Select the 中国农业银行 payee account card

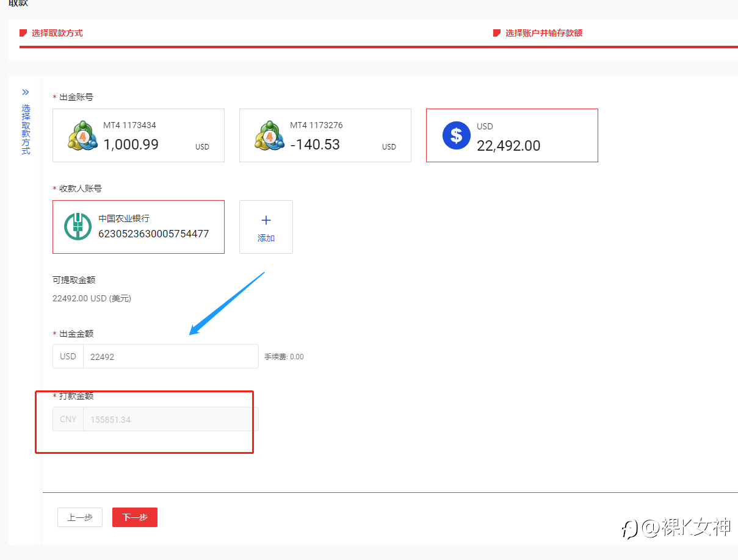coord(139,227)
